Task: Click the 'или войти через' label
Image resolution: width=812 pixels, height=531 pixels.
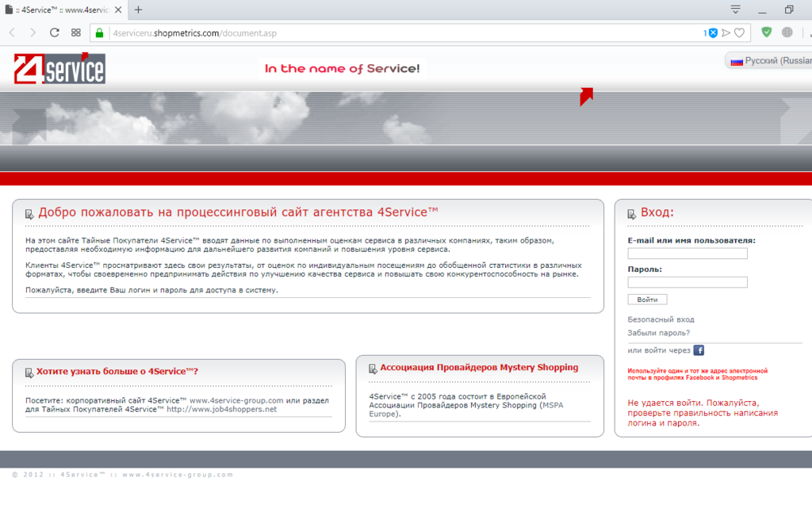Action: pyautogui.click(x=659, y=350)
